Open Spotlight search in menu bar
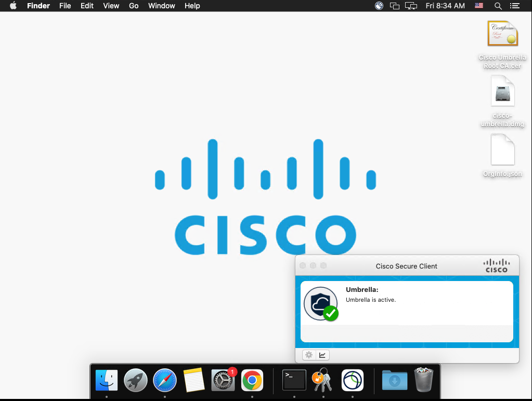 (498, 6)
